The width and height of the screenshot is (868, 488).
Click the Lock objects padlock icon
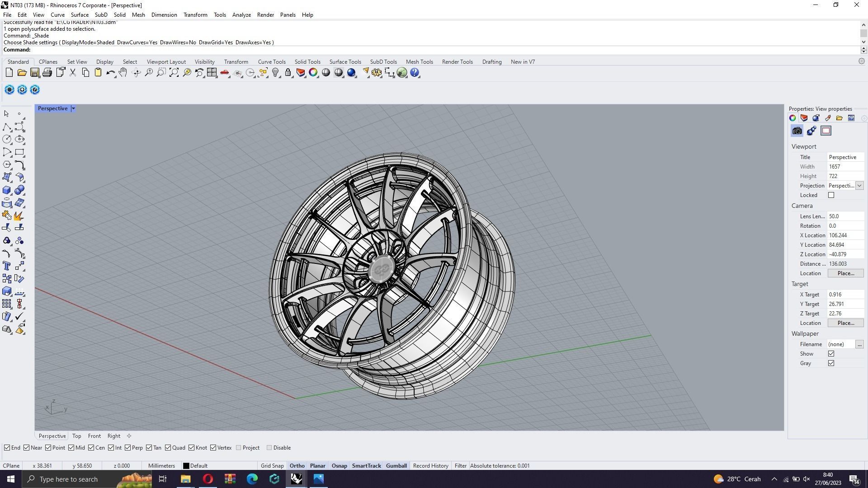point(288,73)
